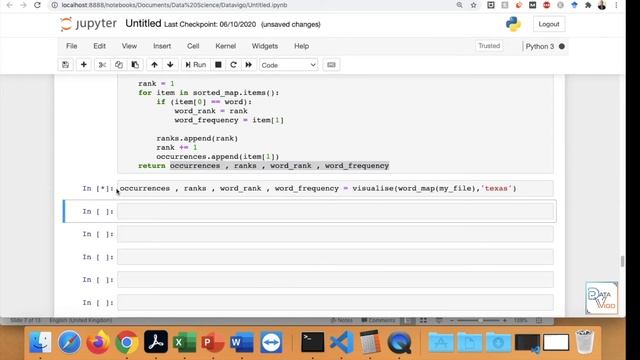Click the 'for item in sorted_map.items()' line

tap(209, 93)
